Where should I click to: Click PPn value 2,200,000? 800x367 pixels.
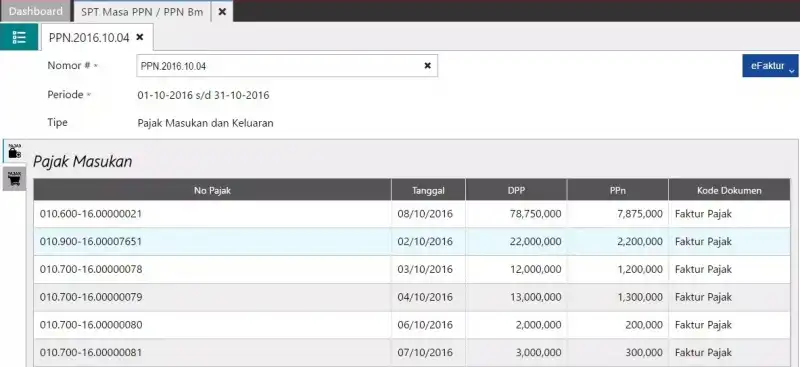coord(640,241)
